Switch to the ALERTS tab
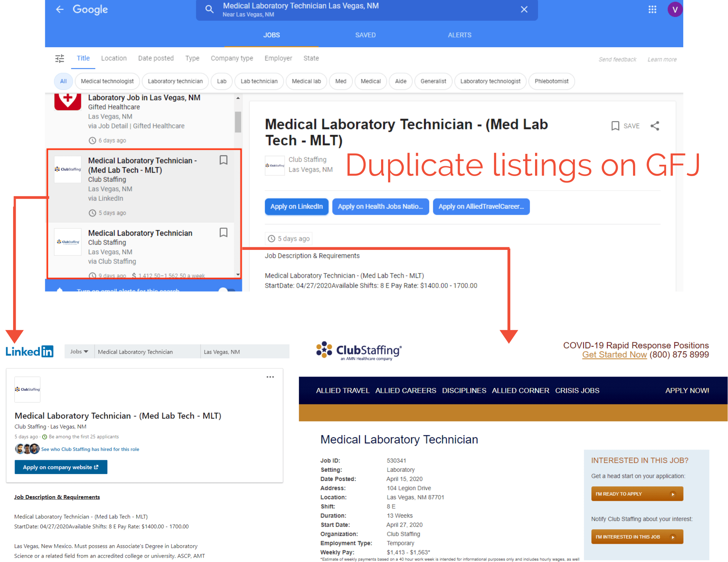The height and width of the screenshot is (562, 728). 459,35
